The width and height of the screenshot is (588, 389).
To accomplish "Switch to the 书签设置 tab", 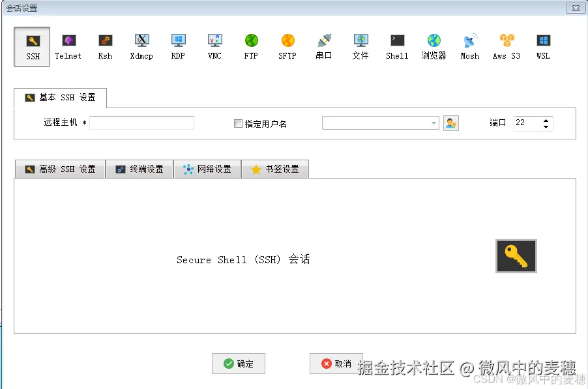I will [x=275, y=169].
